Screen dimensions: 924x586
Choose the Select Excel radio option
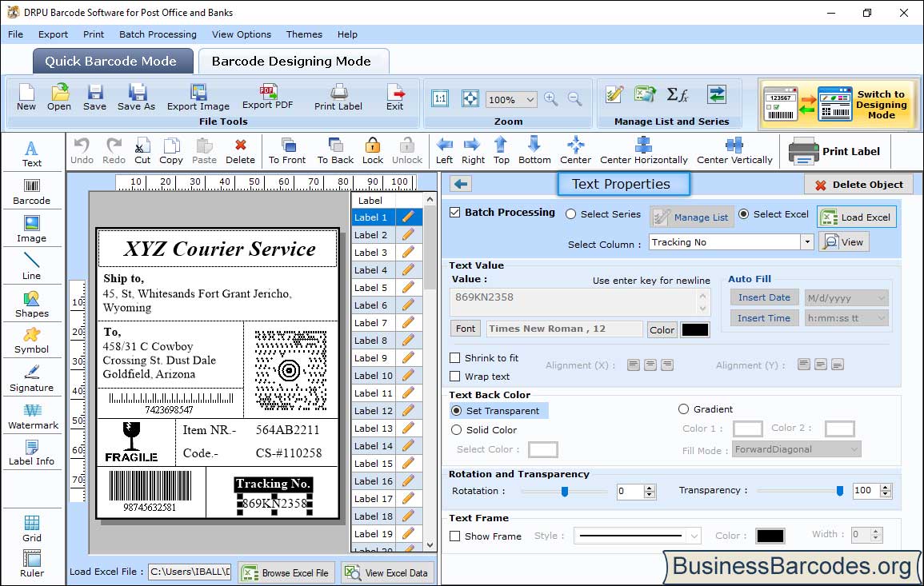click(744, 214)
